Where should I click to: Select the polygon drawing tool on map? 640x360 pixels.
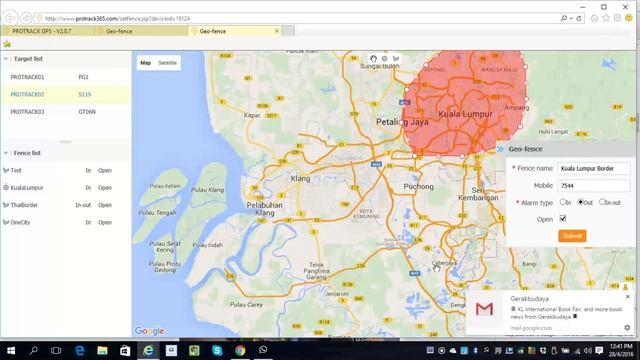(x=396, y=59)
